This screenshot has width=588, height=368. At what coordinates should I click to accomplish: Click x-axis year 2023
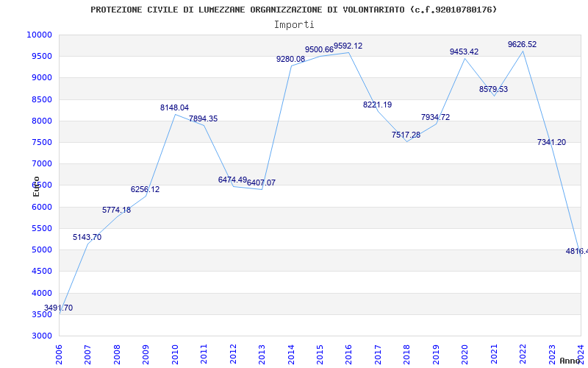pos(552,355)
